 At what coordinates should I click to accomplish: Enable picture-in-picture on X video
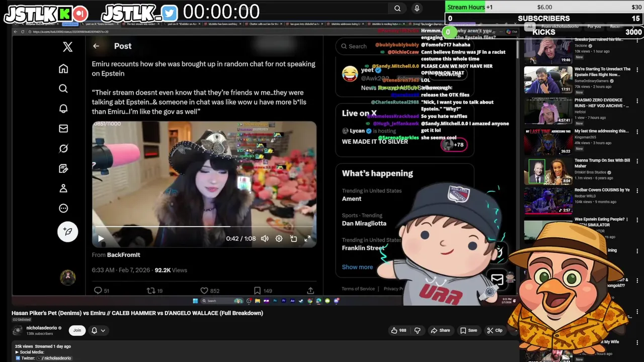293,239
